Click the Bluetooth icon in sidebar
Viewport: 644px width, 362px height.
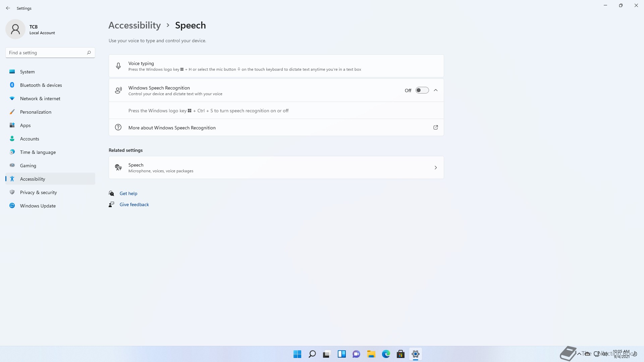(x=12, y=85)
